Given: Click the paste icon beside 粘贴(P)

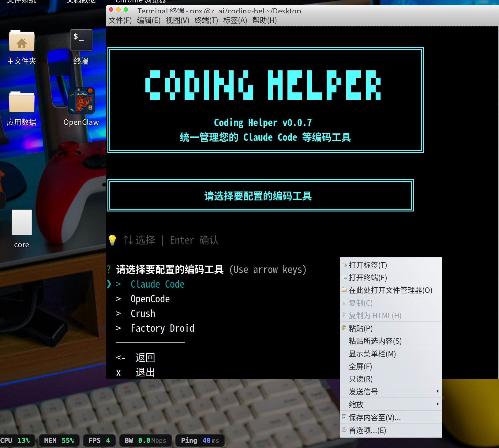Looking at the screenshot, I should click(x=344, y=328).
